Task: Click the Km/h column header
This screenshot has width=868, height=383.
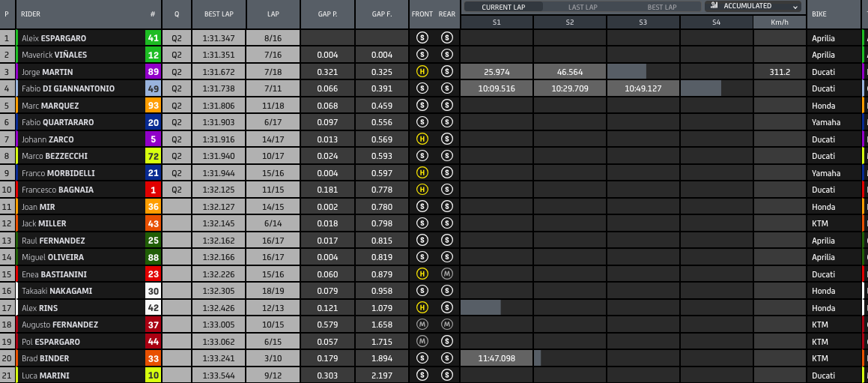Action: coord(780,22)
